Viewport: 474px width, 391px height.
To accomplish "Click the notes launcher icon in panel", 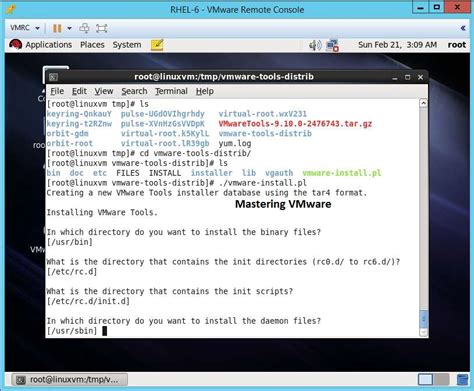I will pyautogui.click(x=157, y=45).
